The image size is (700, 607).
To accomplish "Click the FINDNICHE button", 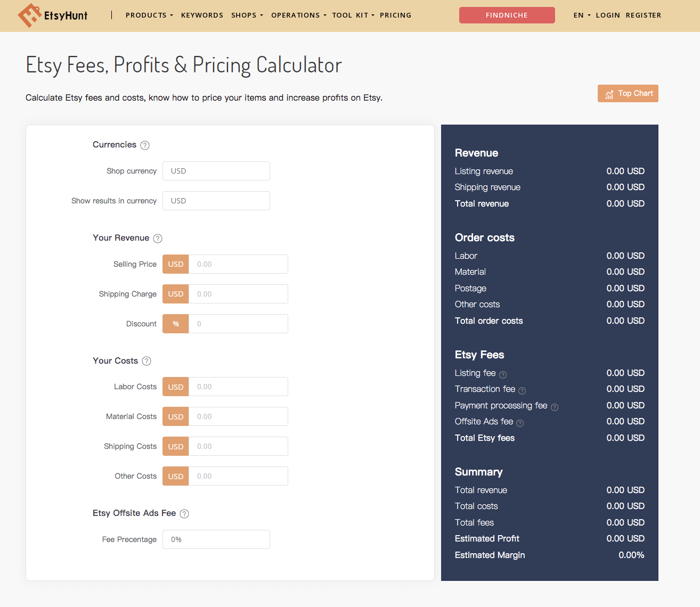I will (507, 15).
